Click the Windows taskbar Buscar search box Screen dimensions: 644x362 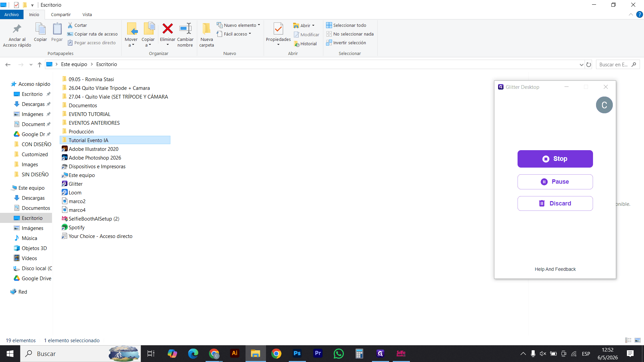coord(80,354)
